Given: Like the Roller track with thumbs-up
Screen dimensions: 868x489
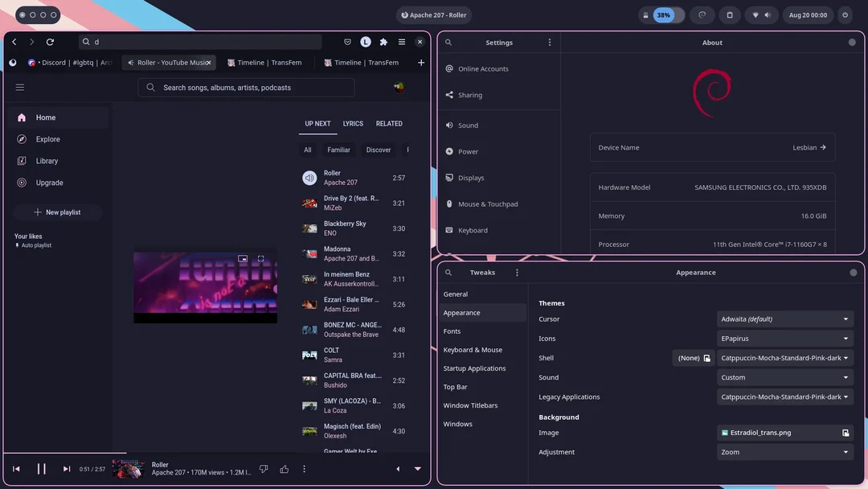Looking at the screenshot, I should [x=284, y=468].
